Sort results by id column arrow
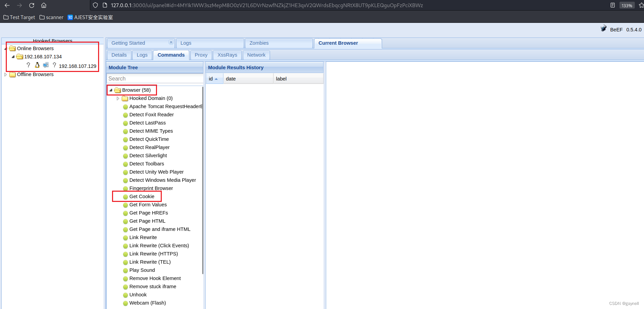644x309 pixels. tap(216, 79)
